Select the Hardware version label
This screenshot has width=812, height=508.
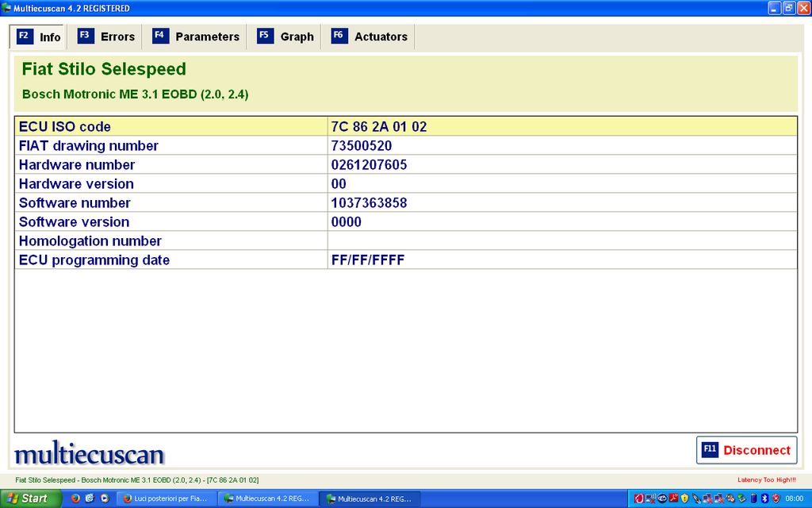click(x=76, y=184)
